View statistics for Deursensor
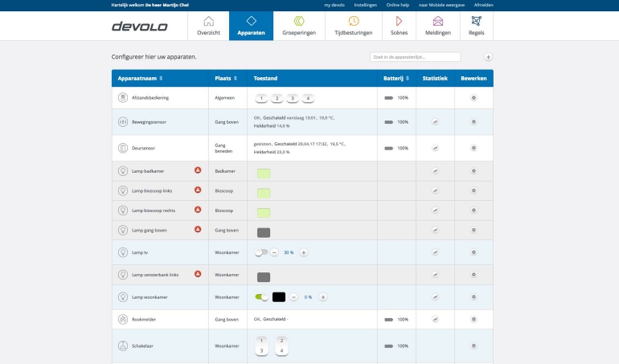 (435, 148)
